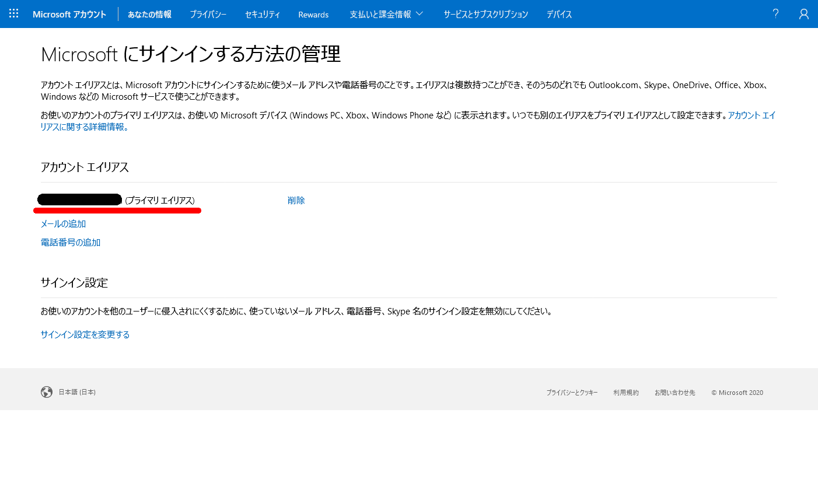Click the アカウント エイリアス section heading

click(85, 167)
